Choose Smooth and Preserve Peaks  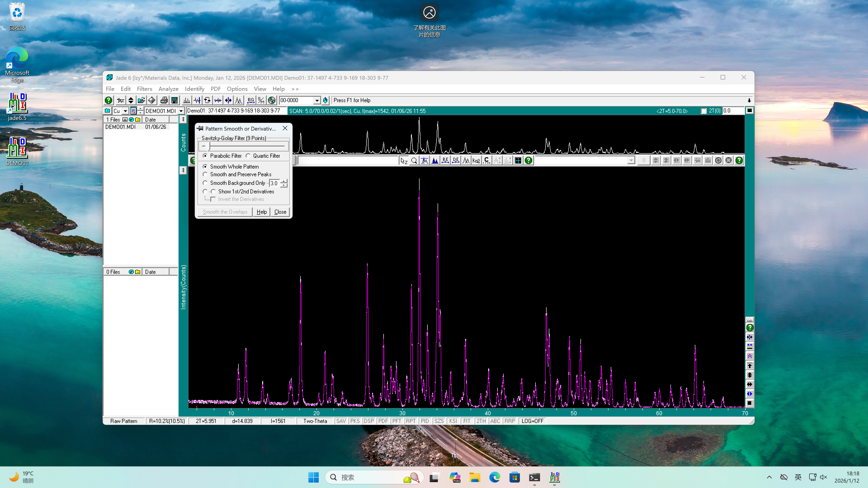point(205,174)
